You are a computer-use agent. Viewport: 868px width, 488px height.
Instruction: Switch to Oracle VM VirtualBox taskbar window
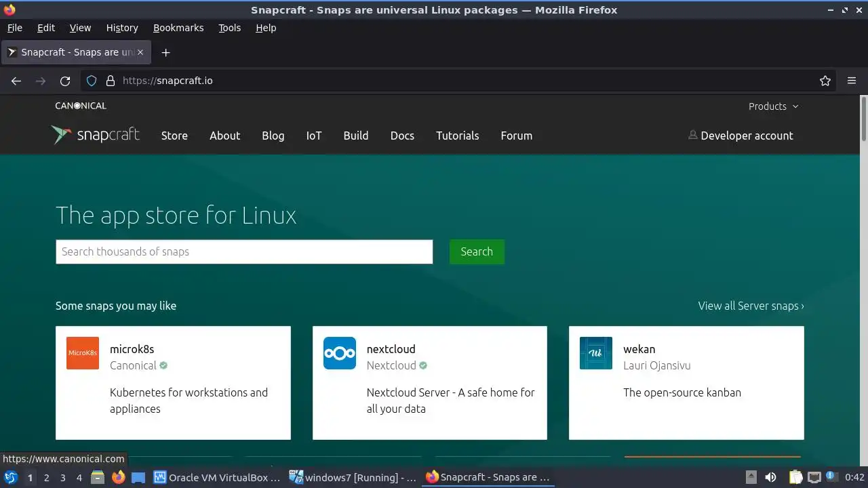point(217,477)
